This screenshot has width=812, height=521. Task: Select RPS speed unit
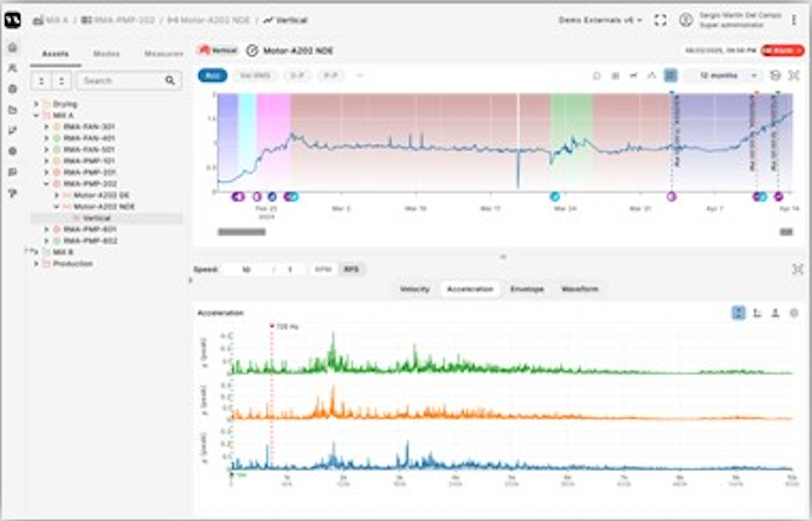tap(351, 270)
